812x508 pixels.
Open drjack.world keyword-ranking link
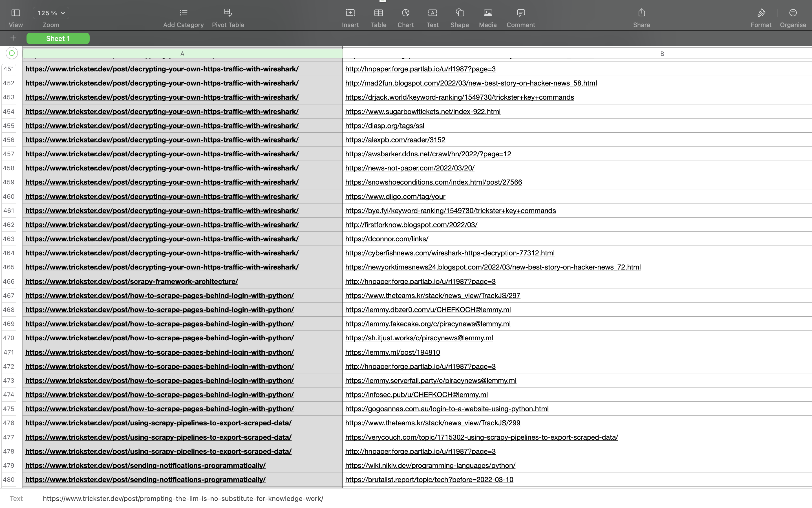pos(459,97)
